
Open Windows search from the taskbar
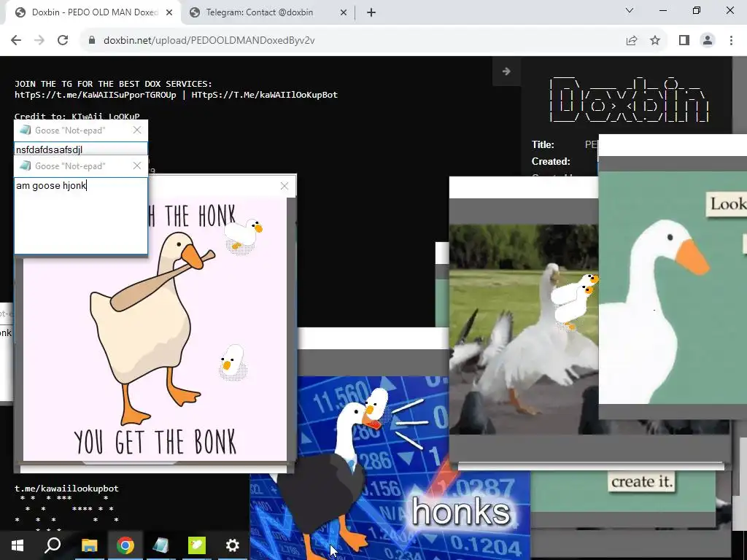coord(53,545)
